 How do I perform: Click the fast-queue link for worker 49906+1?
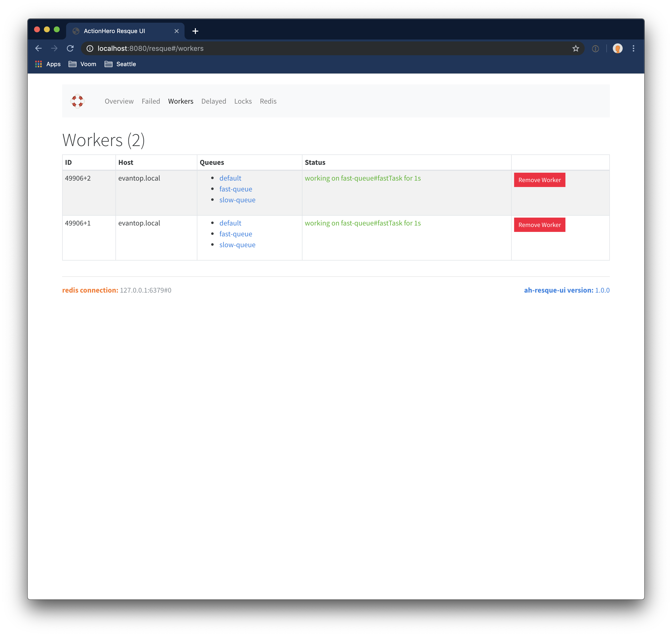click(x=236, y=234)
